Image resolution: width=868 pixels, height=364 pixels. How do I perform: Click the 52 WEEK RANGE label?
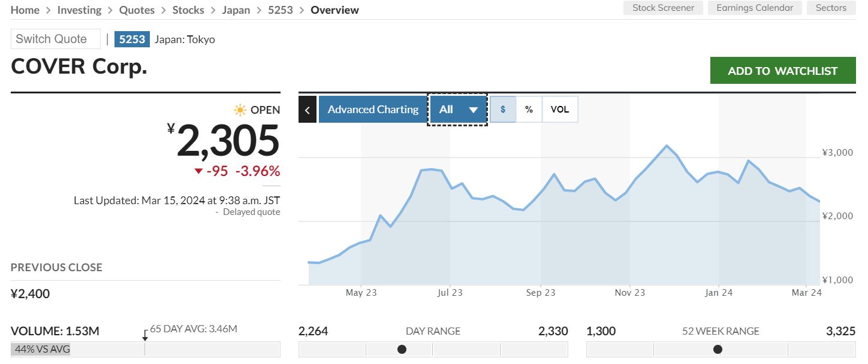point(721,331)
